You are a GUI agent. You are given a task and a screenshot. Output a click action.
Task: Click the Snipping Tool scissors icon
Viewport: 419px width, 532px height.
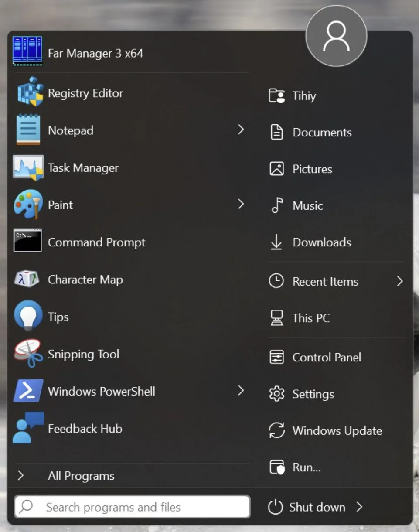coord(28,353)
